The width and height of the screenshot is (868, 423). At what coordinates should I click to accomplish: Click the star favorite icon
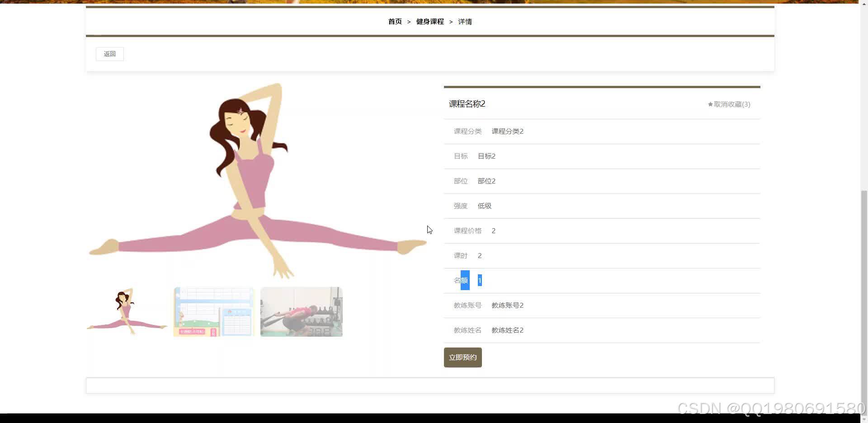(x=710, y=104)
